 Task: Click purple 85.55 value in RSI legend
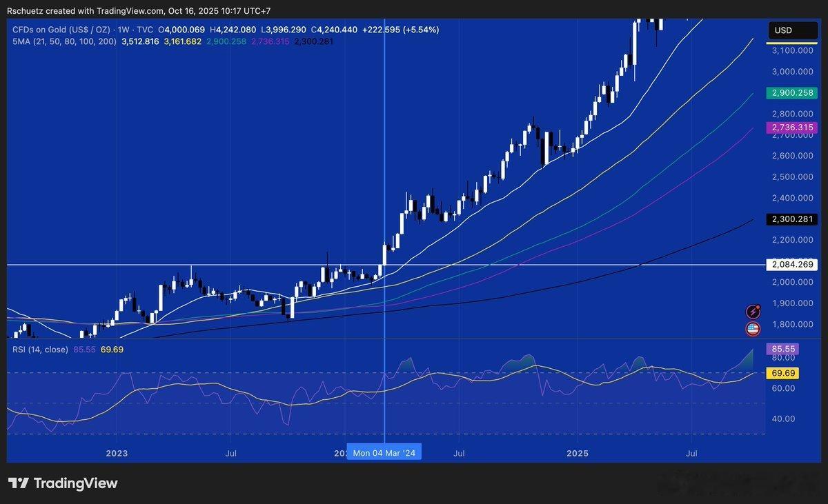click(x=83, y=350)
